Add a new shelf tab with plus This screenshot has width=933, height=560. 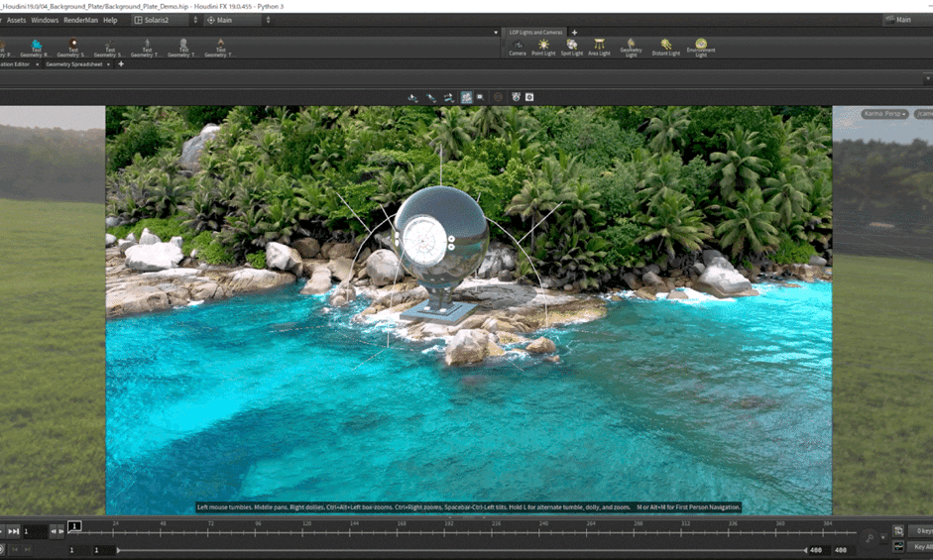[574, 33]
